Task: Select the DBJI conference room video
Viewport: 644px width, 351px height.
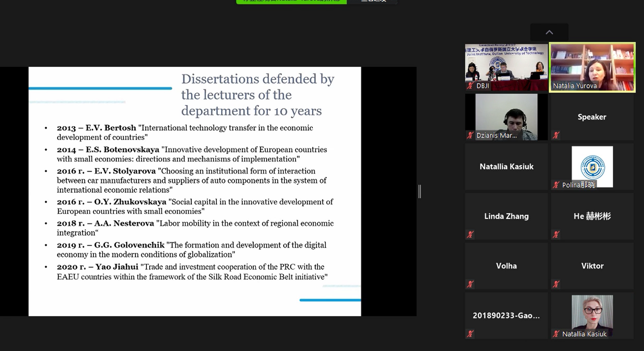Action: pos(506,67)
